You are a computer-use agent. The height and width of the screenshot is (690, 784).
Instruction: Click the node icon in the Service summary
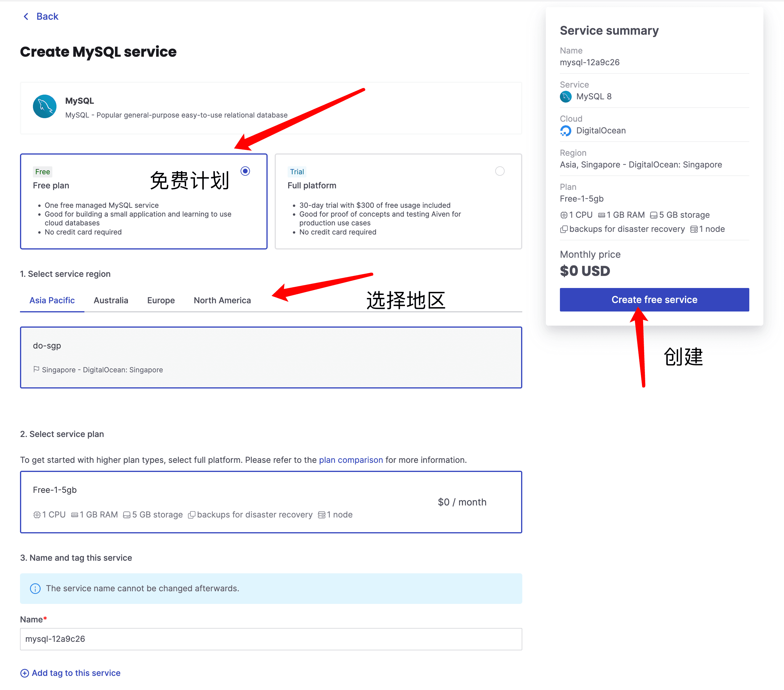tap(694, 229)
